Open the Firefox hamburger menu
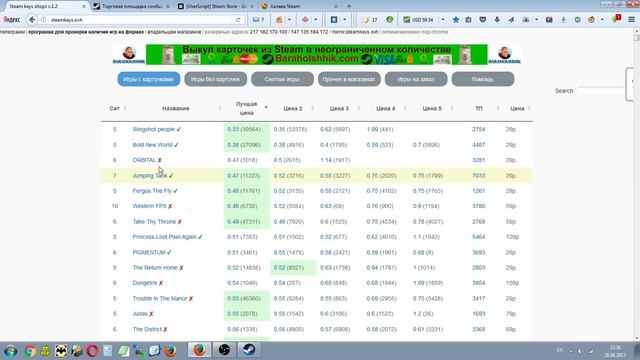 coord(631,20)
